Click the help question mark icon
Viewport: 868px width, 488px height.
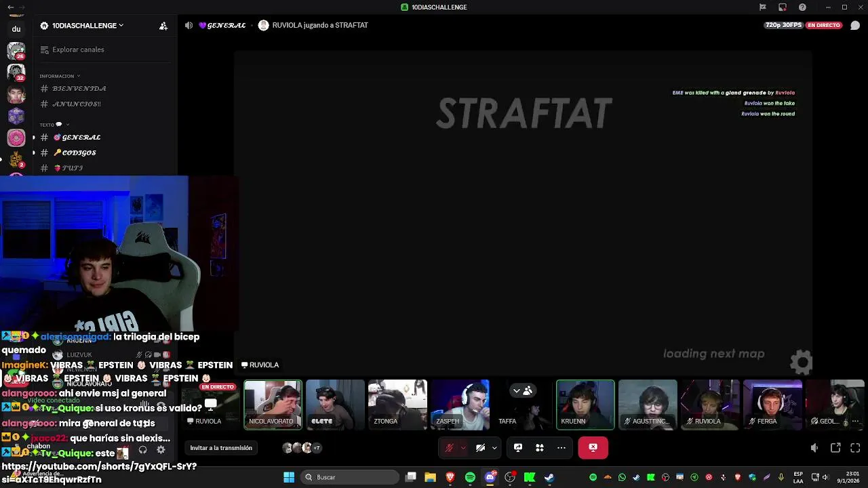pyautogui.click(x=803, y=7)
